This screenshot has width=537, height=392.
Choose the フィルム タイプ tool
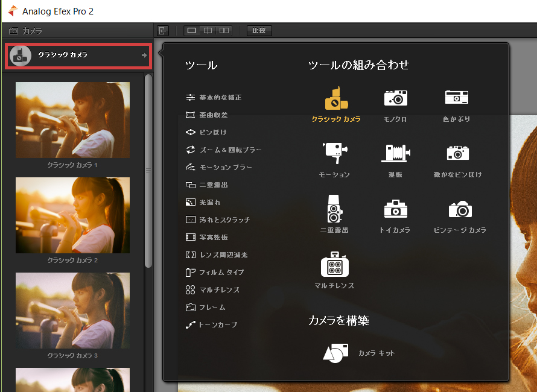[215, 272]
